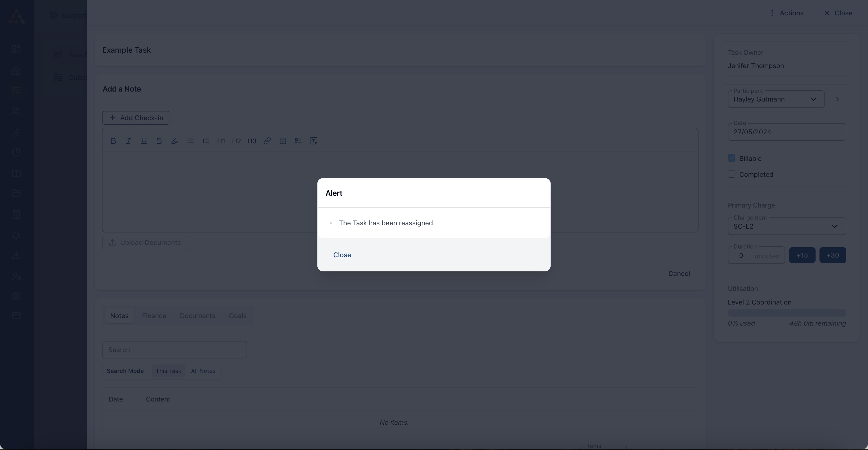868x450 pixels.
Task: Click the Content column header
Action: point(158,399)
